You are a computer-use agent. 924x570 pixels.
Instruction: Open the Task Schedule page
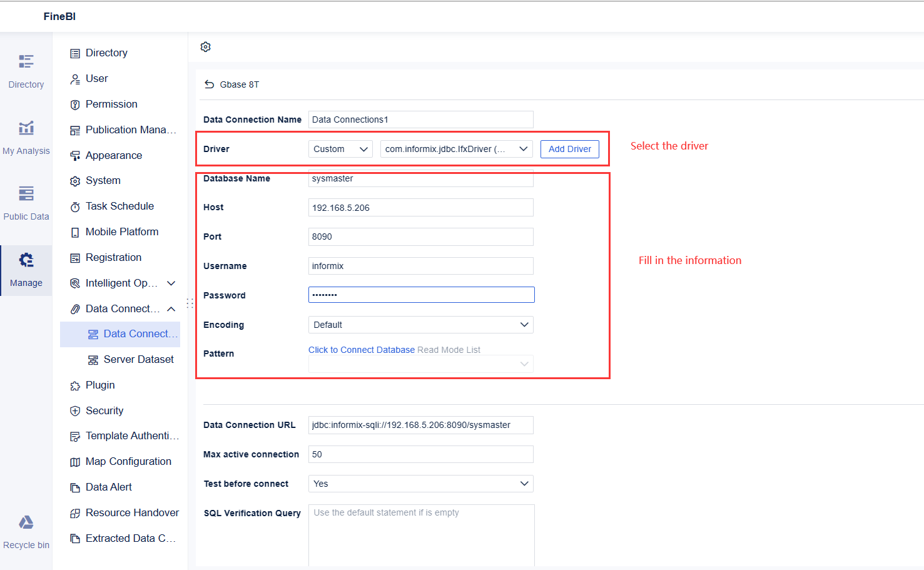pos(119,206)
